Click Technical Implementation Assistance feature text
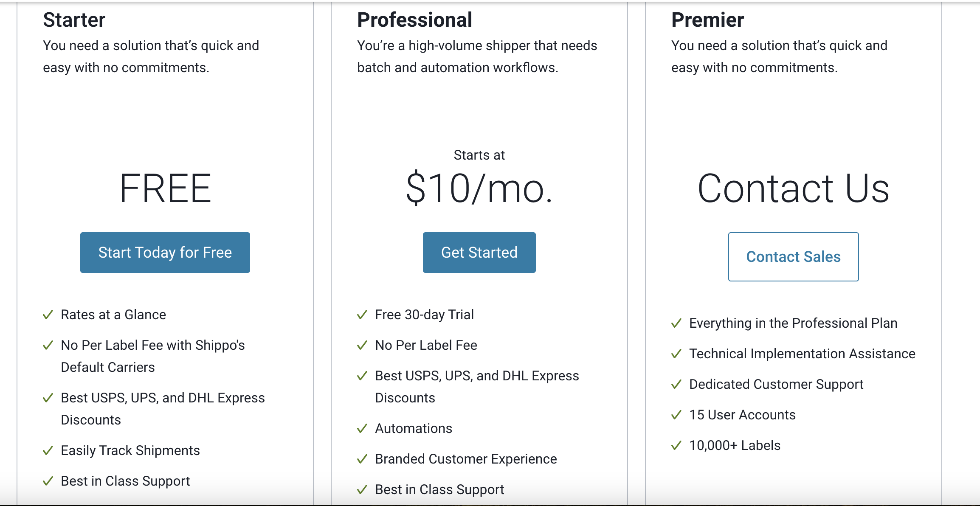980x506 pixels. tap(803, 353)
